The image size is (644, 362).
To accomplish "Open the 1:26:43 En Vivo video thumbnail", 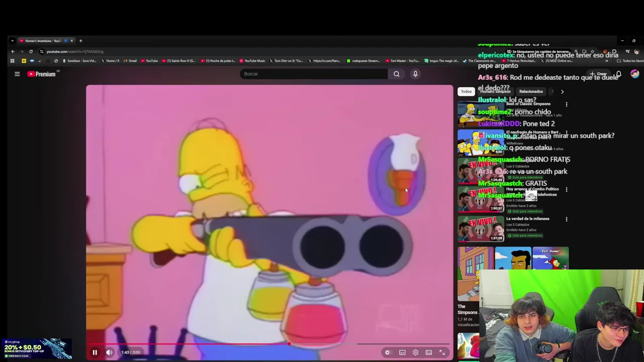I will 480,171.
